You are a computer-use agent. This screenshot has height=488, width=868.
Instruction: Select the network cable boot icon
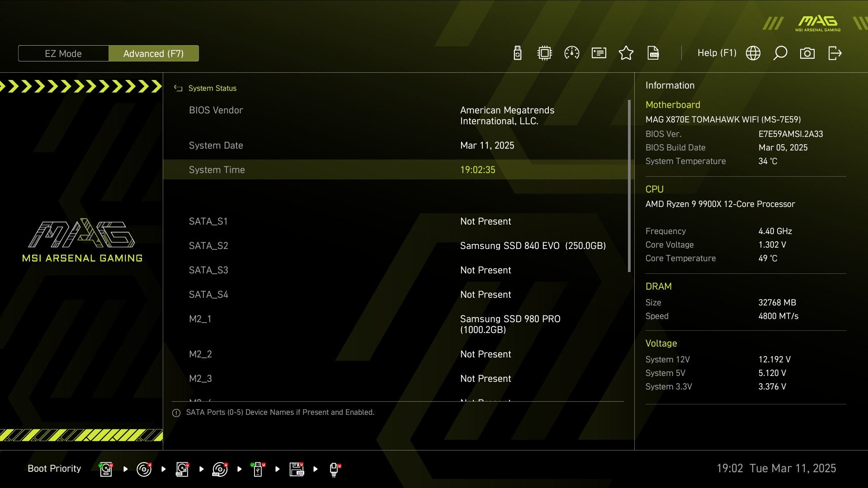coord(335,469)
